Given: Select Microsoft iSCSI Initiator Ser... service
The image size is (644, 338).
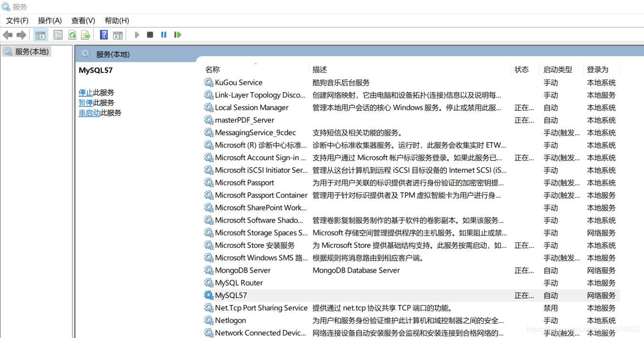Looking at the screenshot, I should click(262, 170).
